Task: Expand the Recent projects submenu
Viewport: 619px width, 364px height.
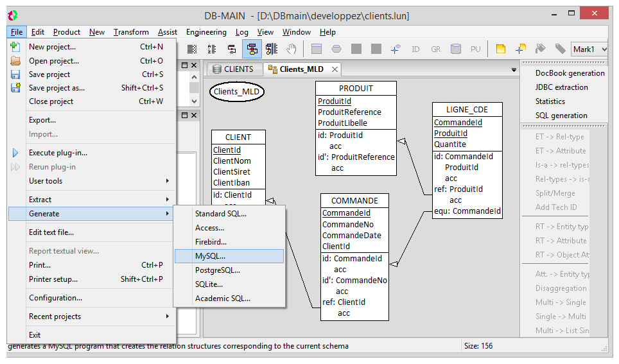Action: (x=168, y=316)
